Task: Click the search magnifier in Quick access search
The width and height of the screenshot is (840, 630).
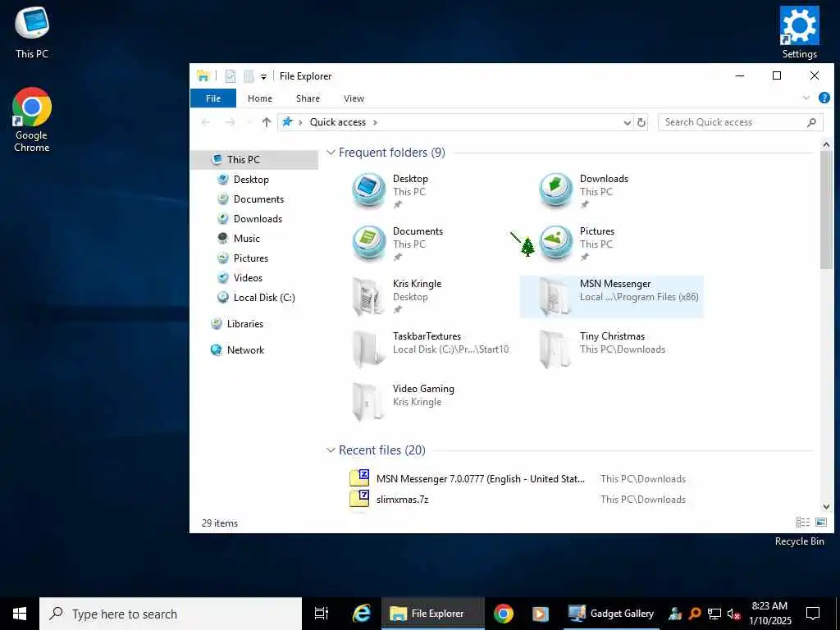Action: 811,122
